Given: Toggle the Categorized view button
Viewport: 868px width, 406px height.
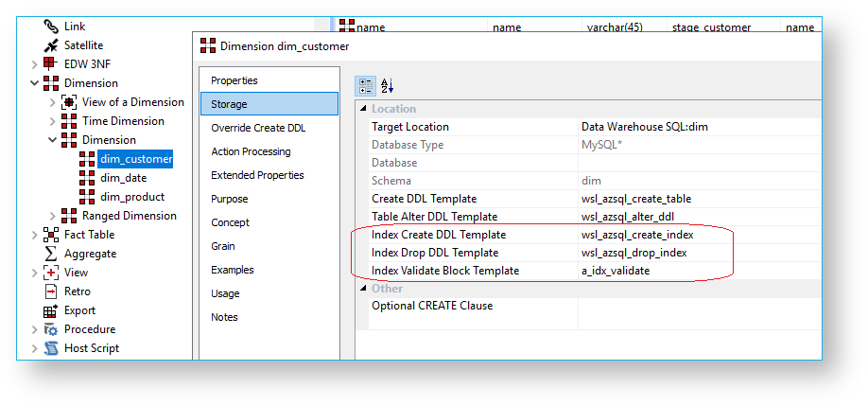Looking at the screenshot, I should coord(366,85).
